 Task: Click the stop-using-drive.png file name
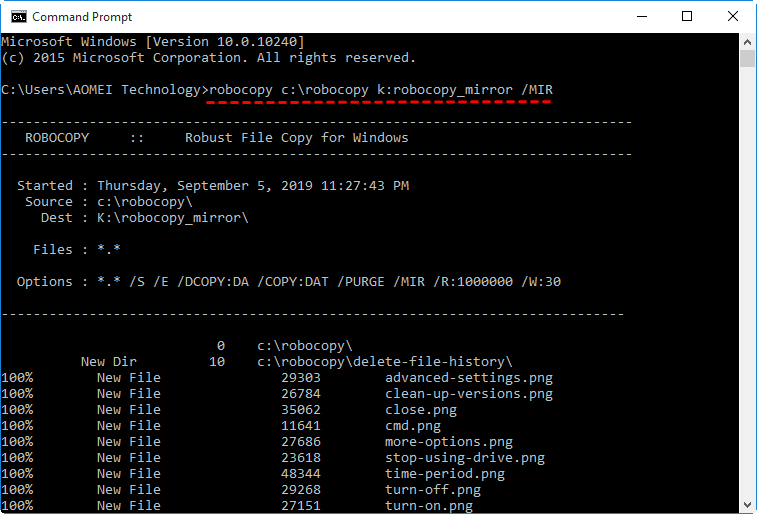(x=464, y=458)
